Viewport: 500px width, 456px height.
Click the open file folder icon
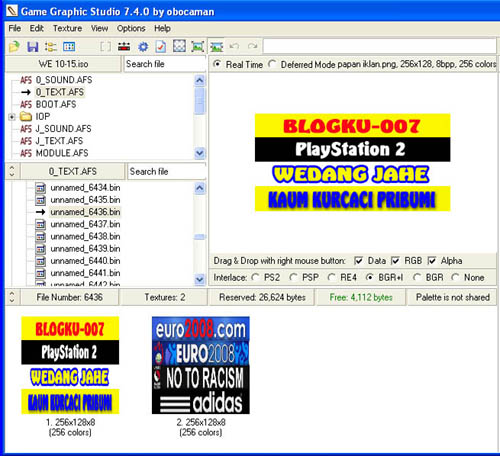[x=14, y=47]
